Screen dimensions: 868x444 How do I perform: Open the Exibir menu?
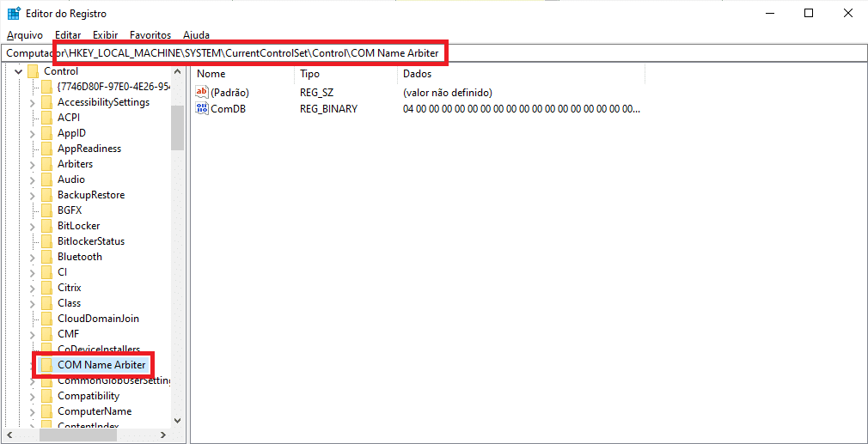105,35
